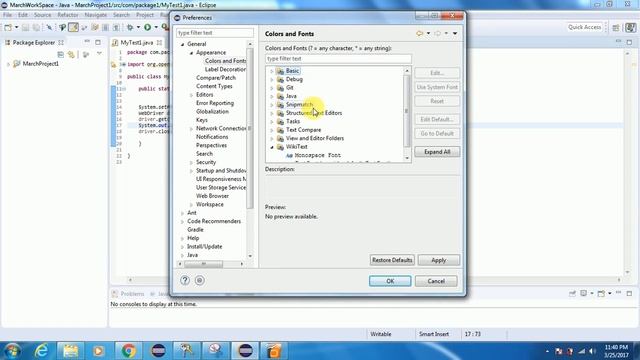Viewport: 640px width, 360px height.
Task: Click the Windows Start button
Action: click(x=12, y=351)
